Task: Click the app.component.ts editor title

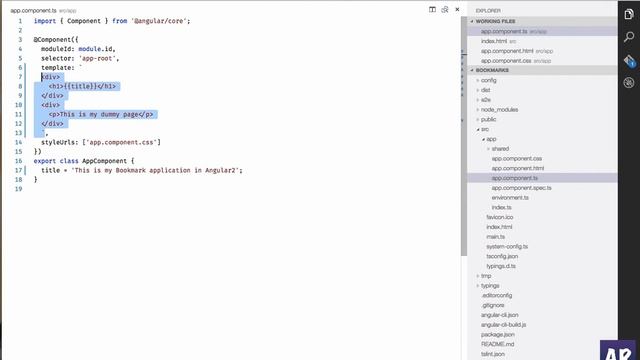Action: (x=33, y=11)
